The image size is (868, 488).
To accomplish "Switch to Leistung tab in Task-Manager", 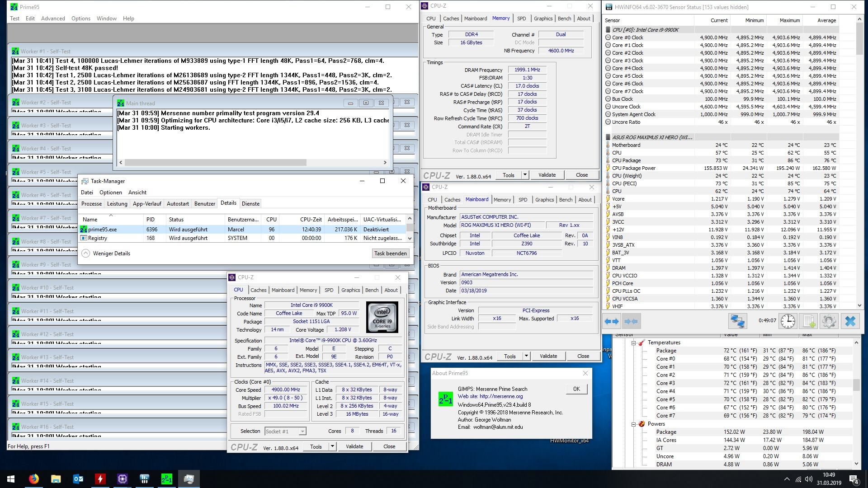I will pyautogui.click(x=117, y=204).
